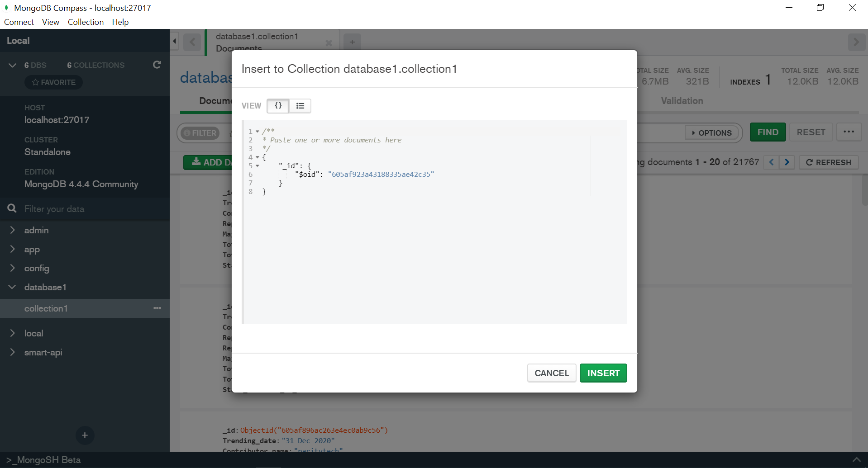The height and width of the screenshot is (468, 868).
Task: Collapse the database1 tree node
Action: coord(13,287)
